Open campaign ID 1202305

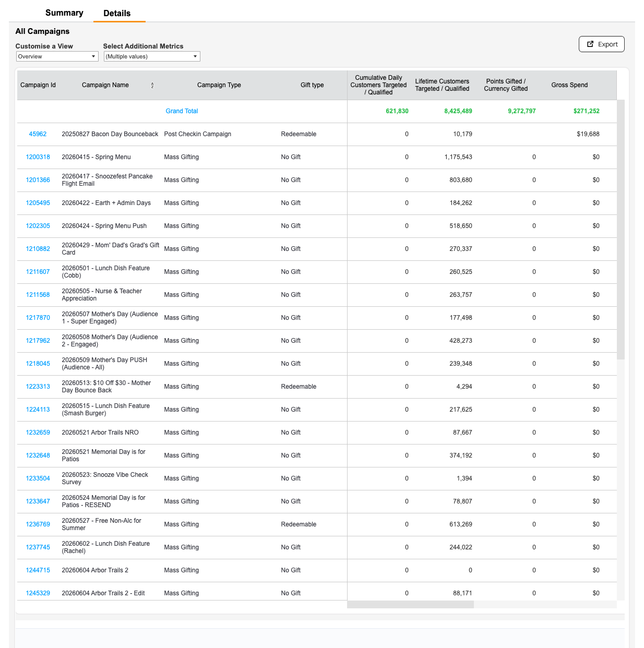tap(38, 226)
